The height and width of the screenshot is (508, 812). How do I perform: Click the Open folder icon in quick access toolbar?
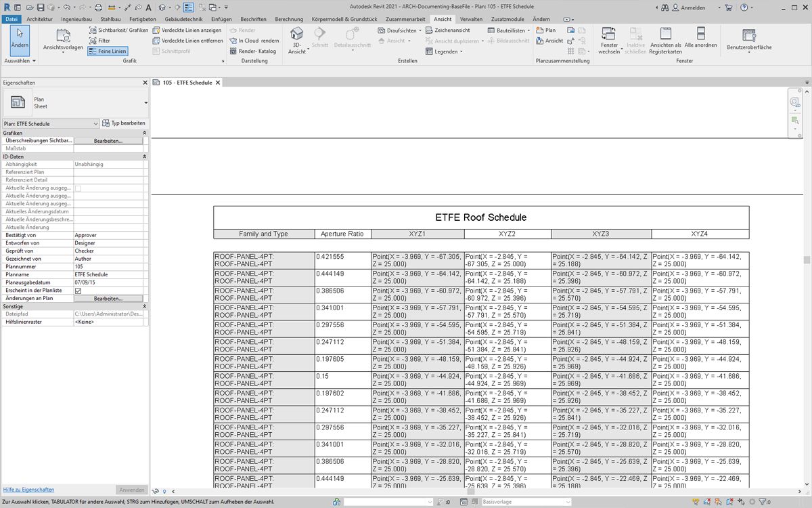(29, 7)
